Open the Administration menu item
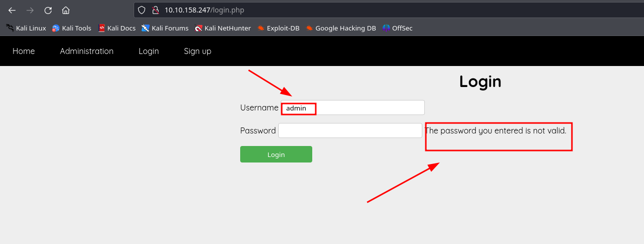 pyautogui.click(x=87, y=51)
